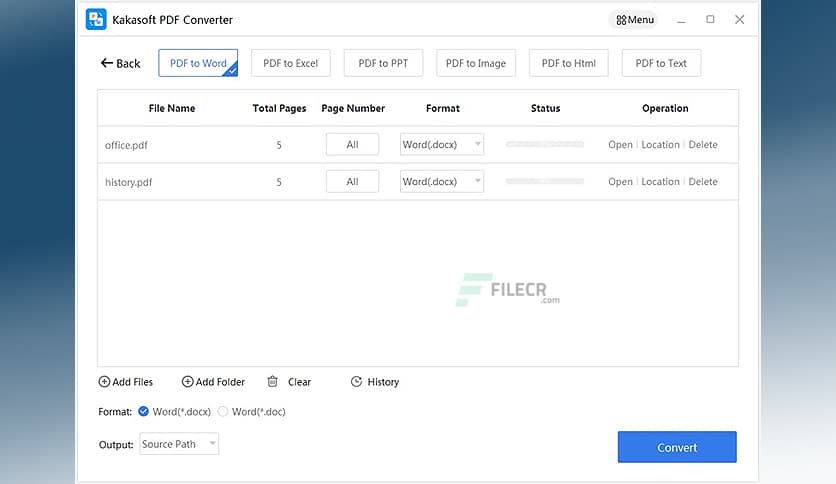Select the Word(*.doc) format radio button
Image resolution: width=836 pixels, height=484 pixels.
[223, 412]
